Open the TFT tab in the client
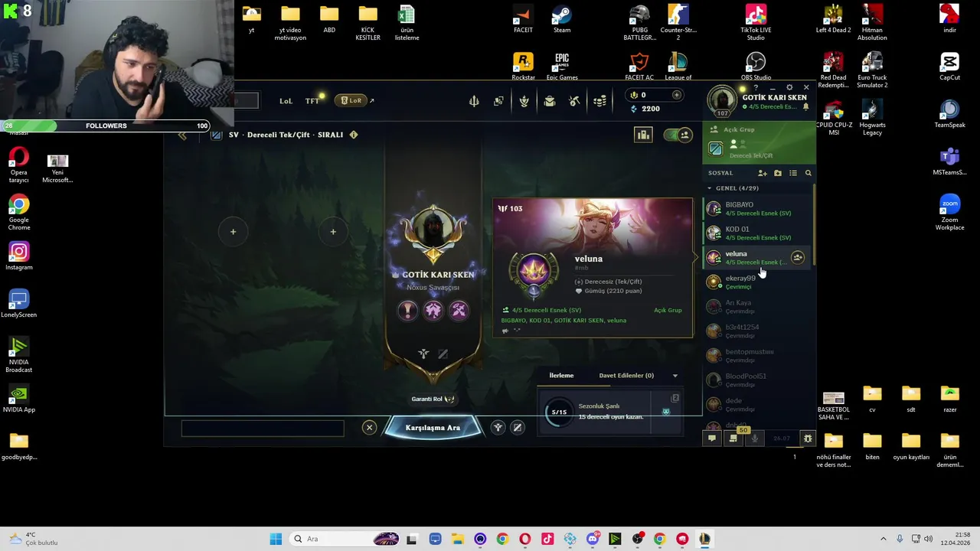The image size is (980, 551). (312, 101)
